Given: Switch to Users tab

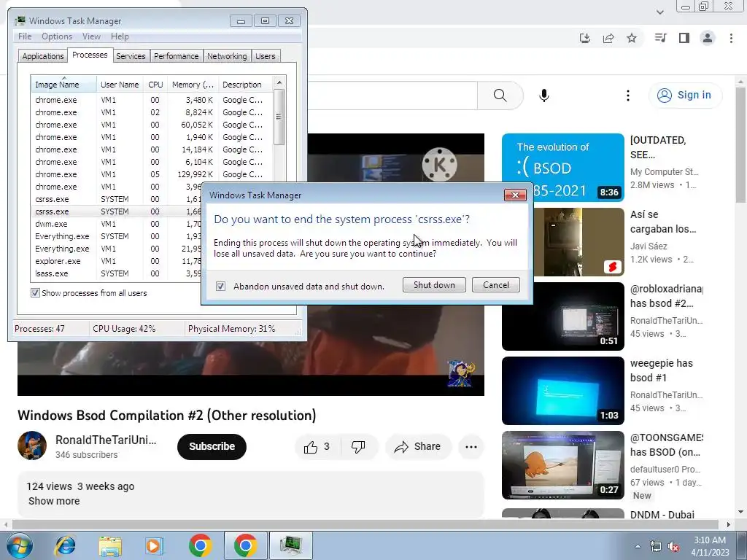Looking at the screenshot, I should coord(266,56).
